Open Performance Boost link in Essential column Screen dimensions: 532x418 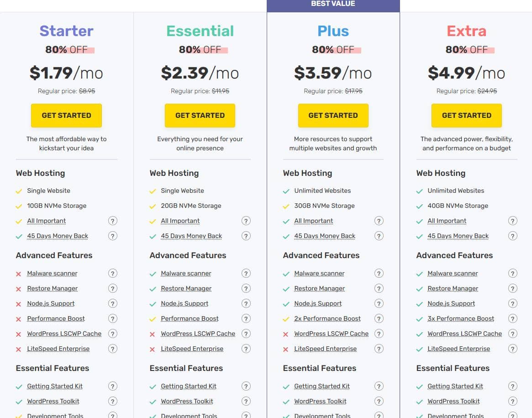(x=190, y=319)
